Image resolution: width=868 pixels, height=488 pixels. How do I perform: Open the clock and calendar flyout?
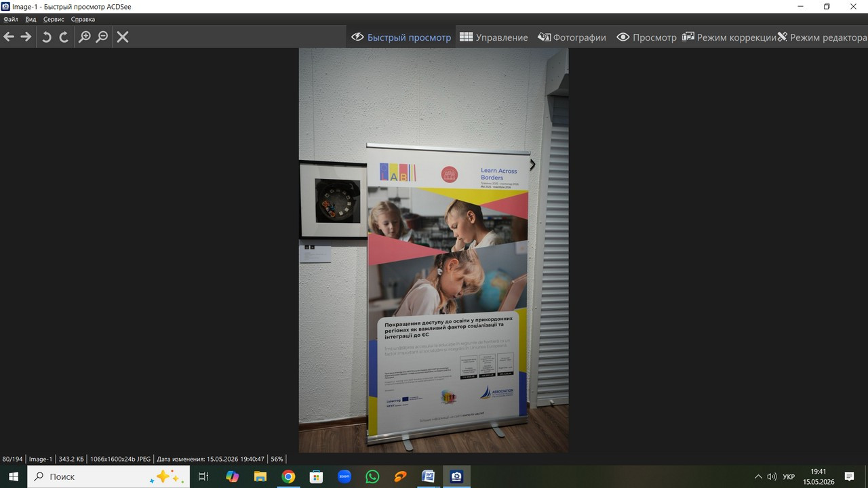[x=818, y=476]
